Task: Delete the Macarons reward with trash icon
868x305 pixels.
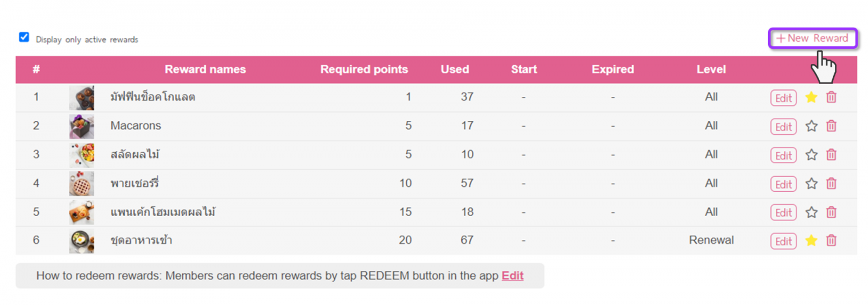Action: click(x=831, y=126)
